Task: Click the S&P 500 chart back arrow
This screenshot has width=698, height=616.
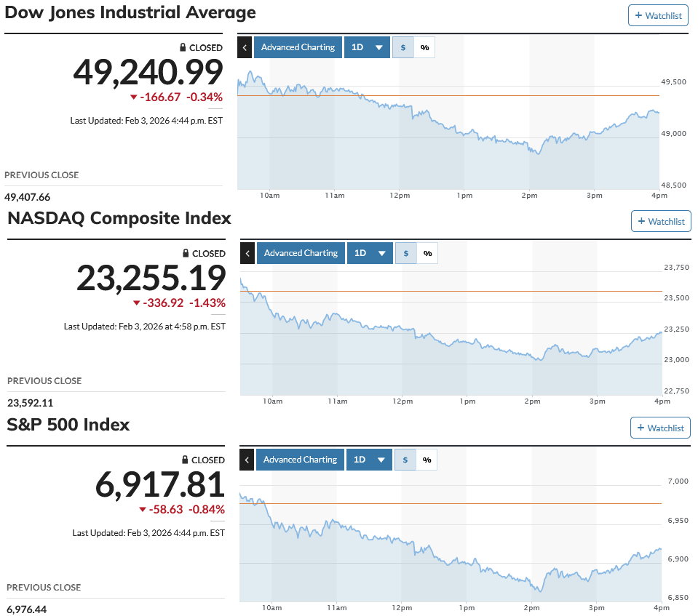Action: [247, 460]
